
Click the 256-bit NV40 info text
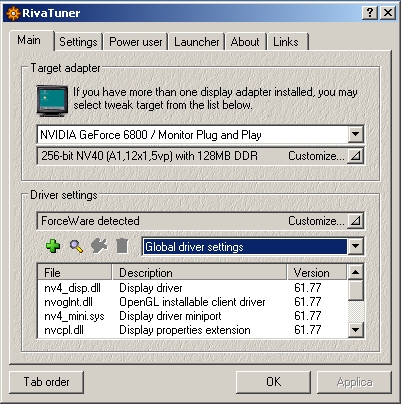pos(149,156)
